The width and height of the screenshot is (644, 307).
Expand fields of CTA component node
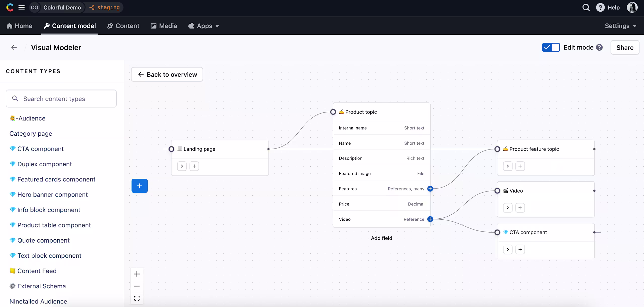tap(508, 249)
